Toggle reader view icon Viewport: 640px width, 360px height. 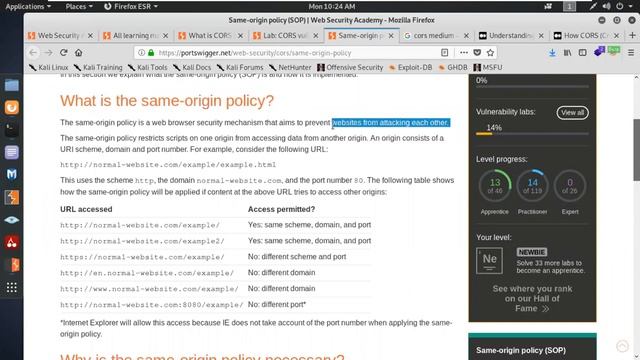(x=444, y=53)
